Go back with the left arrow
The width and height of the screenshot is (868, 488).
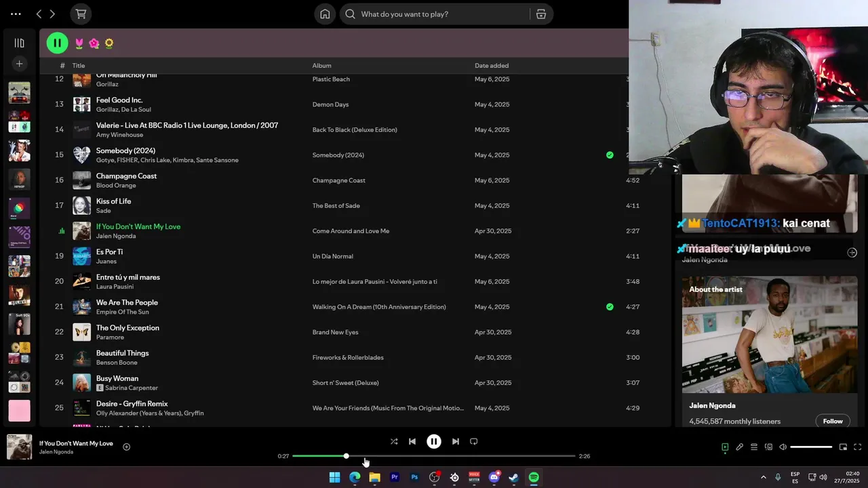(x=39, y=14)
